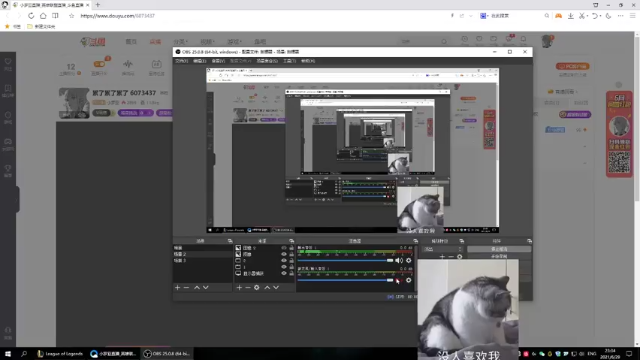Toggle lock of source named 0
Viewport: 640px width, 360px height.
tap(291, 260)
